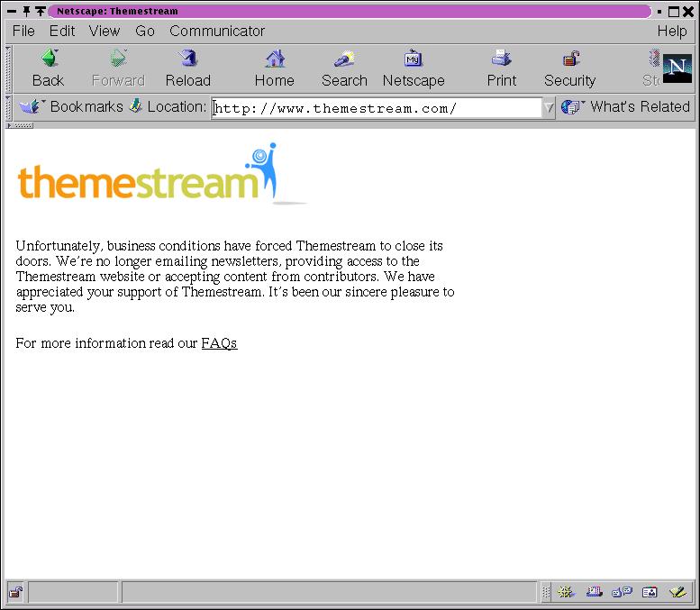Go to the Home page

(275, 68)
